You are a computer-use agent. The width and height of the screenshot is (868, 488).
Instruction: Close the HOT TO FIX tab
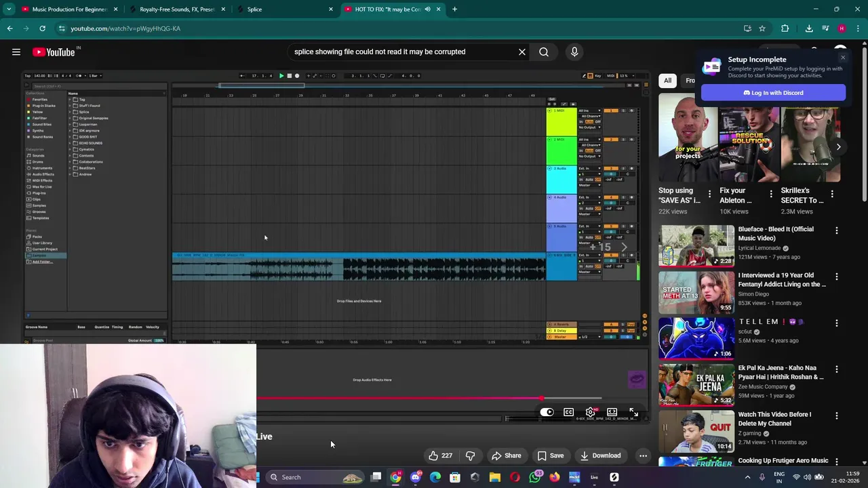pyautogui.click(x=438, y=9)
